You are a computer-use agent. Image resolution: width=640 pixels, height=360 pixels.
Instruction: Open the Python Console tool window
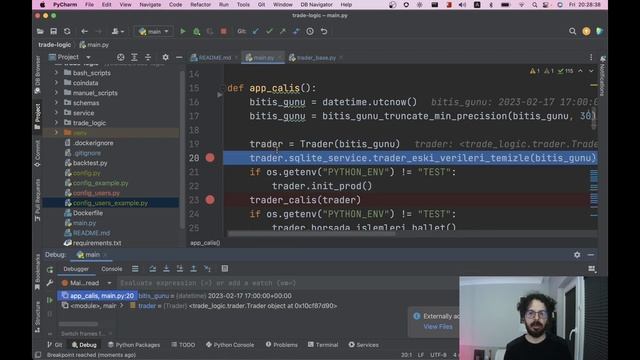[230, 345]
